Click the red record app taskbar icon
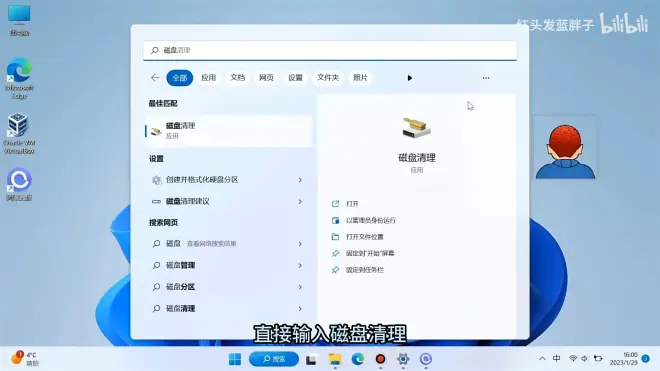The image size is (660, 371). pyautogui.click(x=380, y=359)
